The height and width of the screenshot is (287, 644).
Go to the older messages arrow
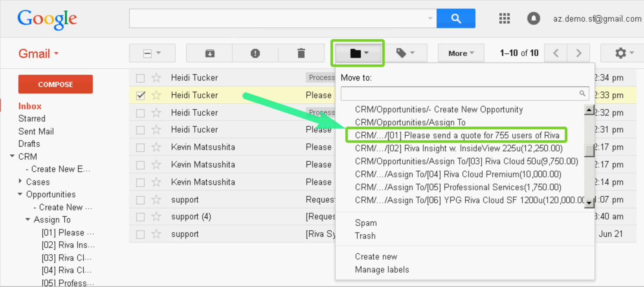(x=579, y=53)
